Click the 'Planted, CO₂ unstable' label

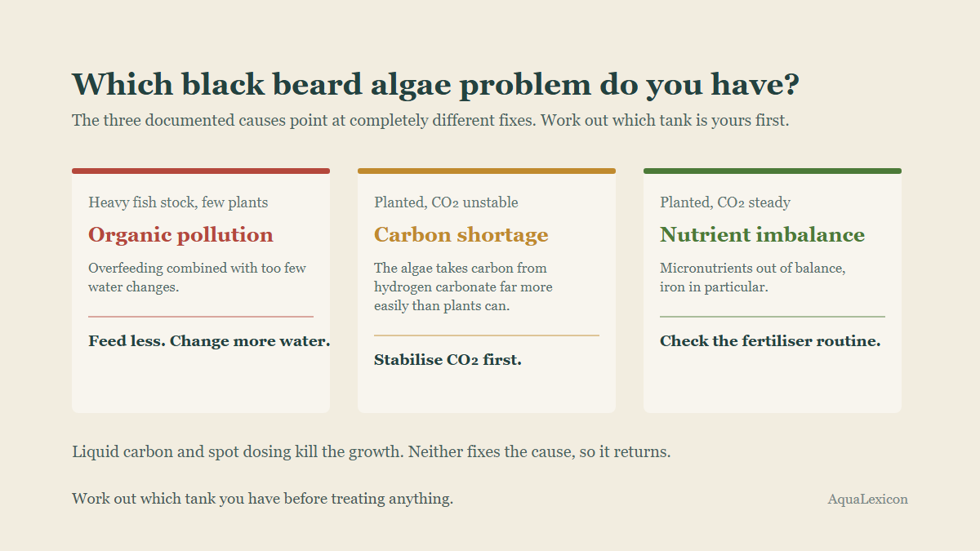coord(446,202)
